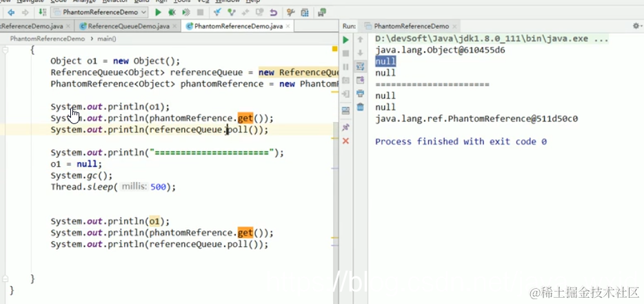Click the SDK manager toolbar icon
Screen dimensions: 644x304
[322, 12]
